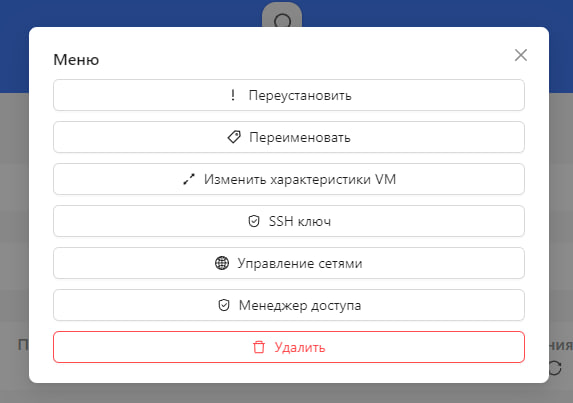Screen dimensions: 573x403
Task: Choose Переустановить from the menu
Action: pyautogui.click(x=289, y=95)
